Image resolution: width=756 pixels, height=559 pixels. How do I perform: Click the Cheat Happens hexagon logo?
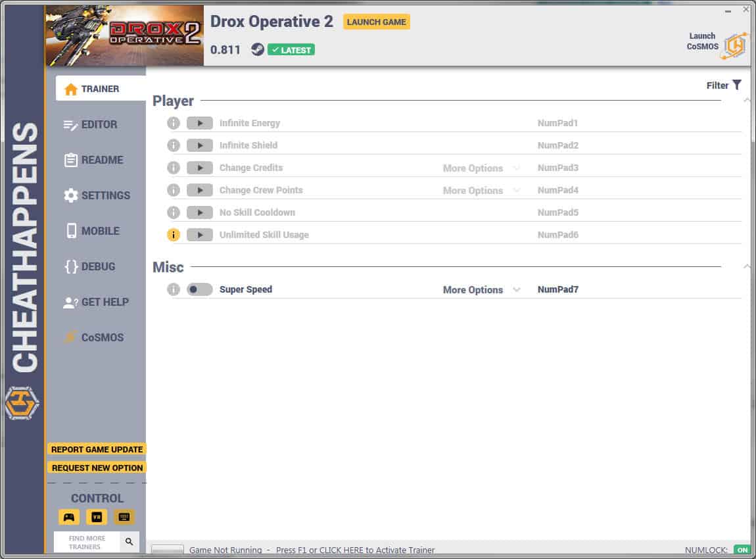tap(22, 402)
